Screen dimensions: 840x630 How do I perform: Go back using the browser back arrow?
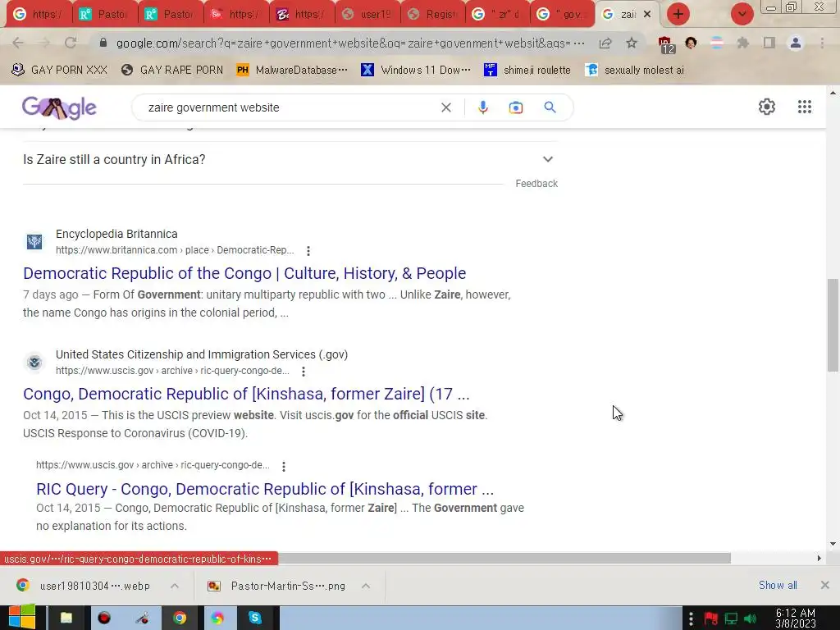18,43
